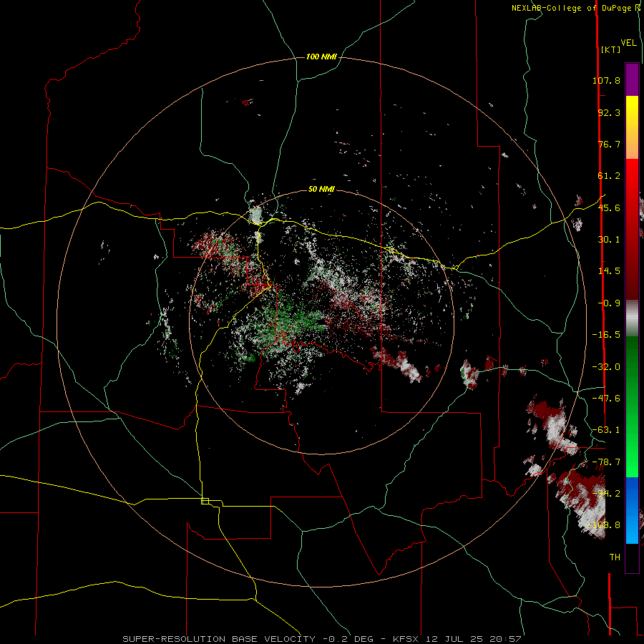Pick the black TH segment of the color bar

pos(632,557)
